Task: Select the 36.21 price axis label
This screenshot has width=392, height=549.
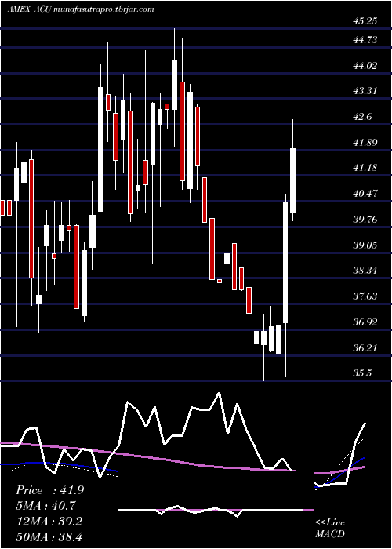Action: click(x=365, y=348)
